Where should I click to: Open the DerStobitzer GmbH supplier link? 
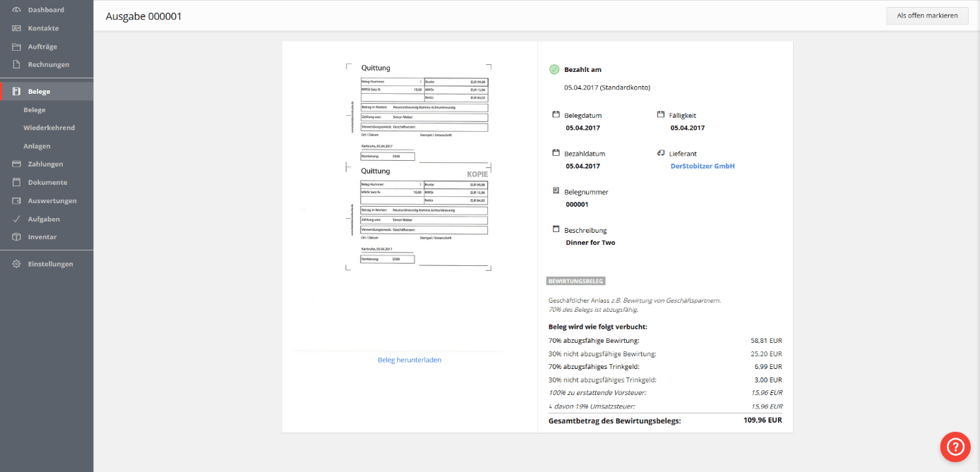[703, 167]
